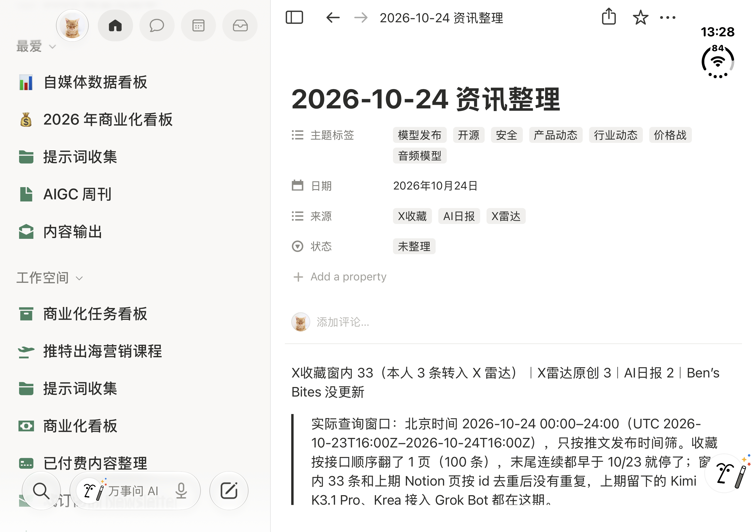Collapse the 工作空间 section
The height and width of the screenshot is (532, 756).
pyautogui.click(x=49, y=278)
